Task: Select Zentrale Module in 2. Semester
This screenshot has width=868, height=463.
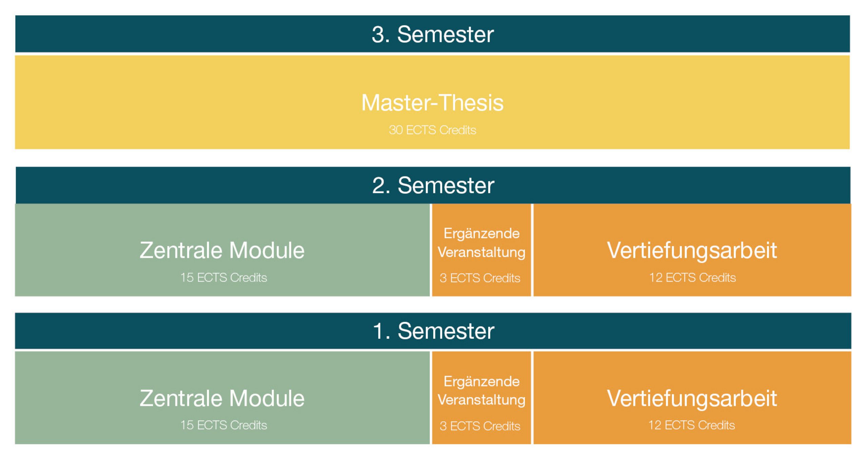Action: point(222,250)
